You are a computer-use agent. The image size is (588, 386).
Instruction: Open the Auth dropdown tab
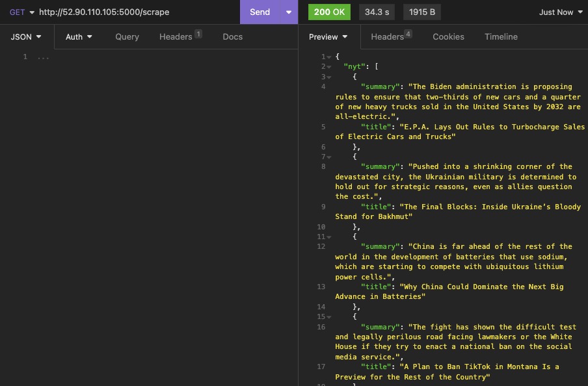pos(79,37)
